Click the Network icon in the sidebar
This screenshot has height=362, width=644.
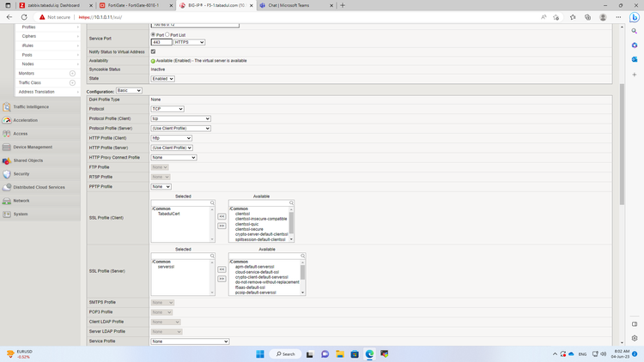click(x=7, y=201)
